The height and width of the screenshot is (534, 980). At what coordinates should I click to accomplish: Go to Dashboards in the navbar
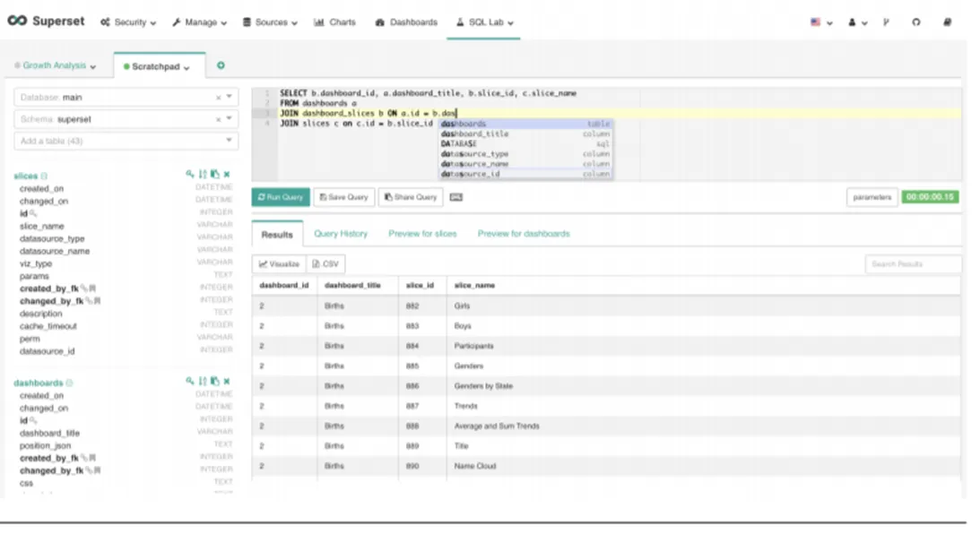point(406,22)
